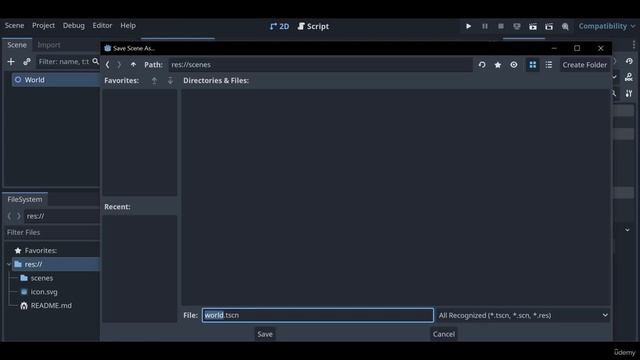Open Compatibility renderer dropdown
This screenshot has height=360, width=640.
coord(607,26)
